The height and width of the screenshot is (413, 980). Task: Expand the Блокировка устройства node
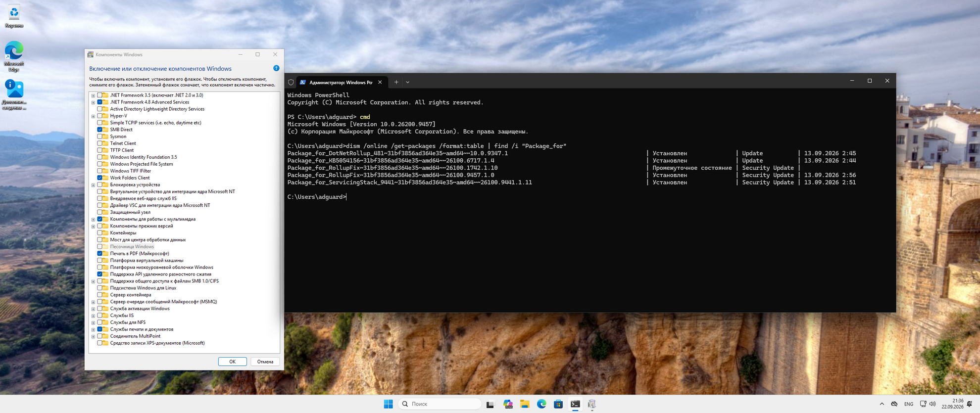93,185
